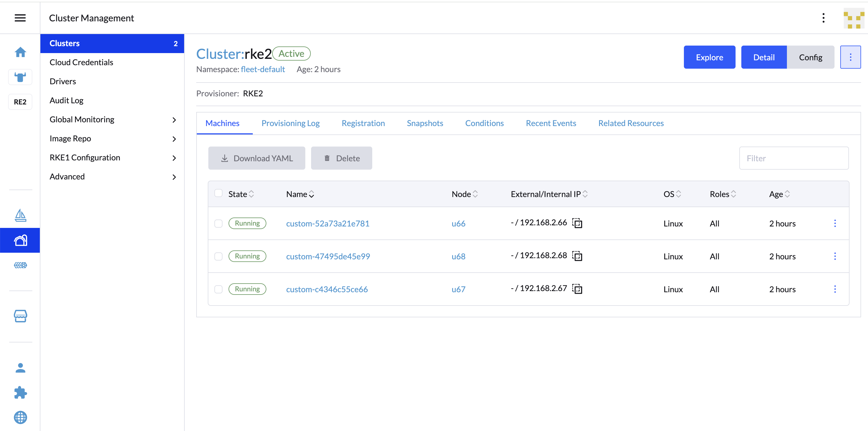Image resolution: width=868 pixels, height=431 pixels.
Task: Select the Machines tab
Action: coord(222,123)
